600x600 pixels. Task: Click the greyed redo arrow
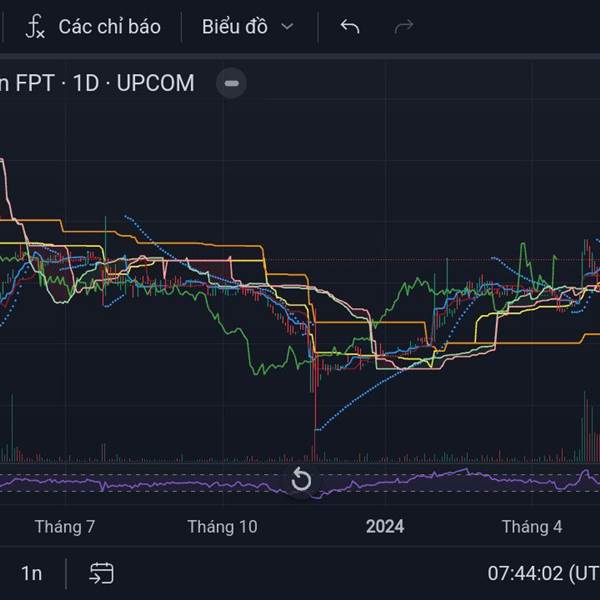pyautogui.click(x=404, y=26)
